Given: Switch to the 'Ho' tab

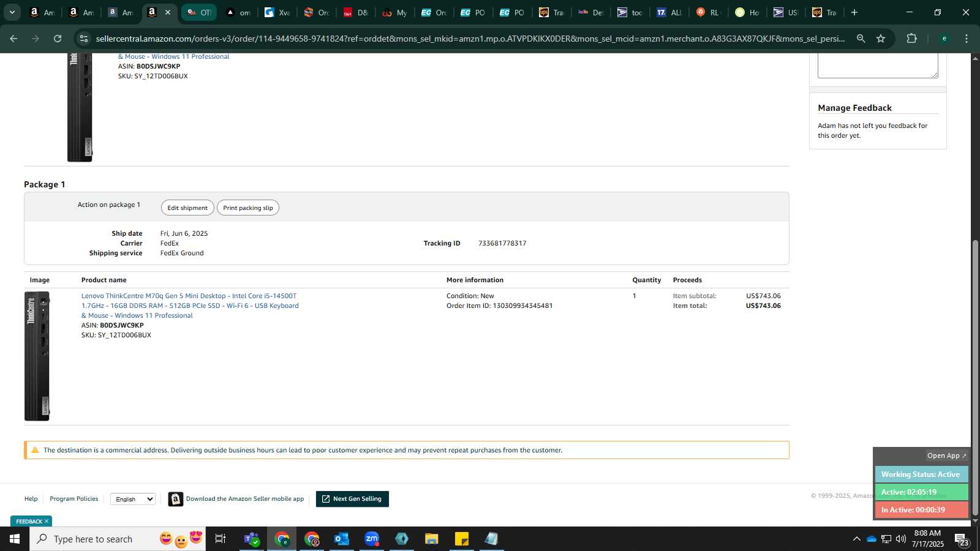Looking at the screenshot, I should (x=748, y=12).
